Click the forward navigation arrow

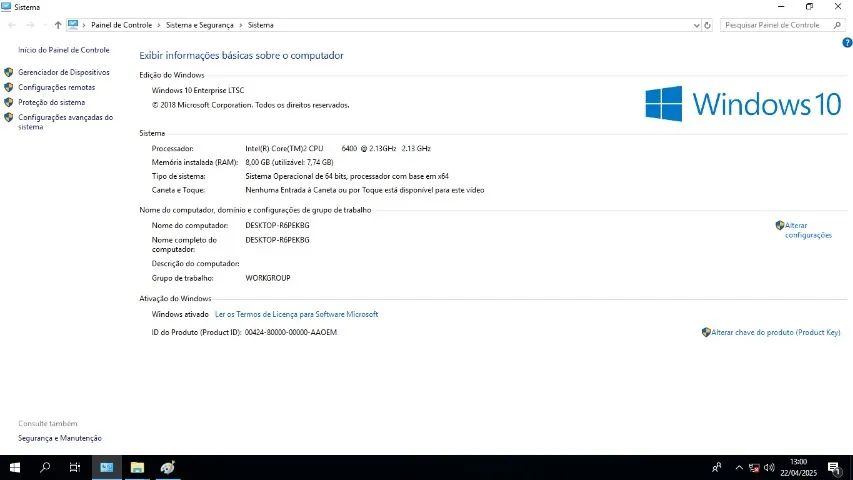point(30,25)
